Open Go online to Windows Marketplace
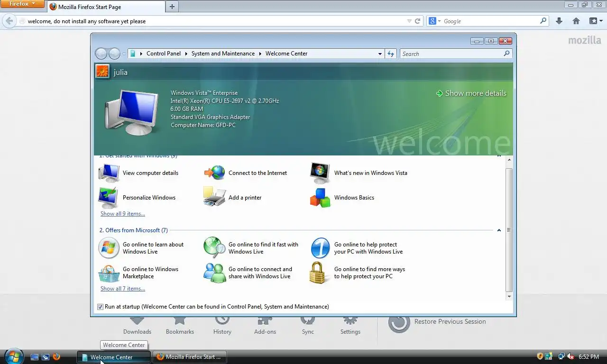This screenshot has height=364, width=607. click(138, 273)
